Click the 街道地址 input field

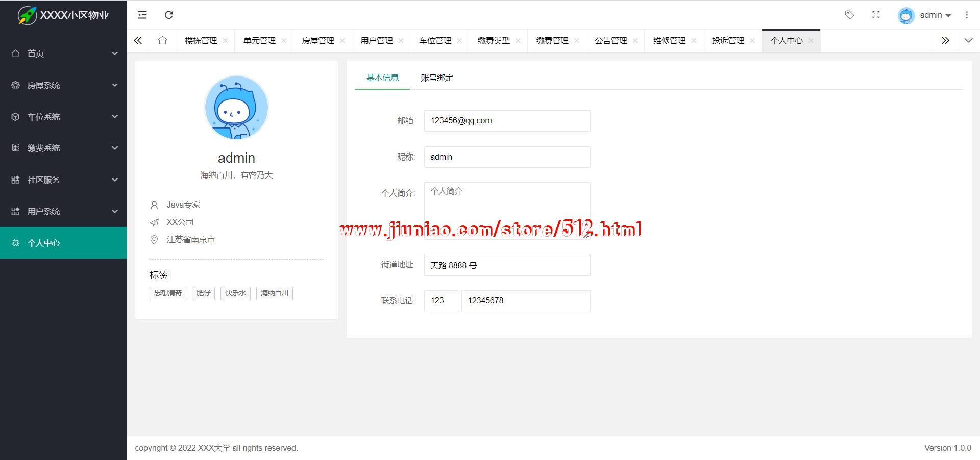(x=507, y=265)
